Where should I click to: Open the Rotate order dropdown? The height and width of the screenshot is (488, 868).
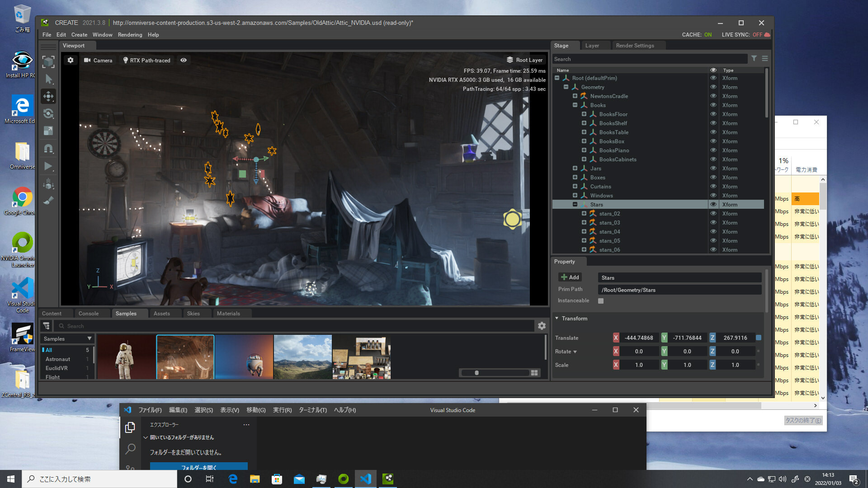tap(575, 352)
